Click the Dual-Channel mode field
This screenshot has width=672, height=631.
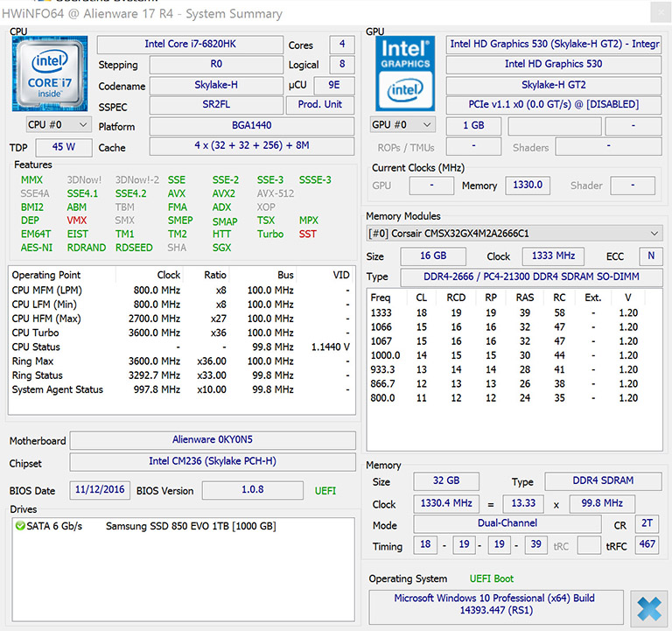[507, 523]
